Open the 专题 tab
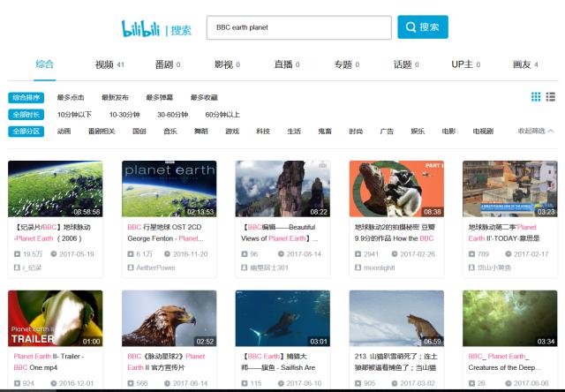The height and width of the screenshot is (392, 565). point(346,64)
